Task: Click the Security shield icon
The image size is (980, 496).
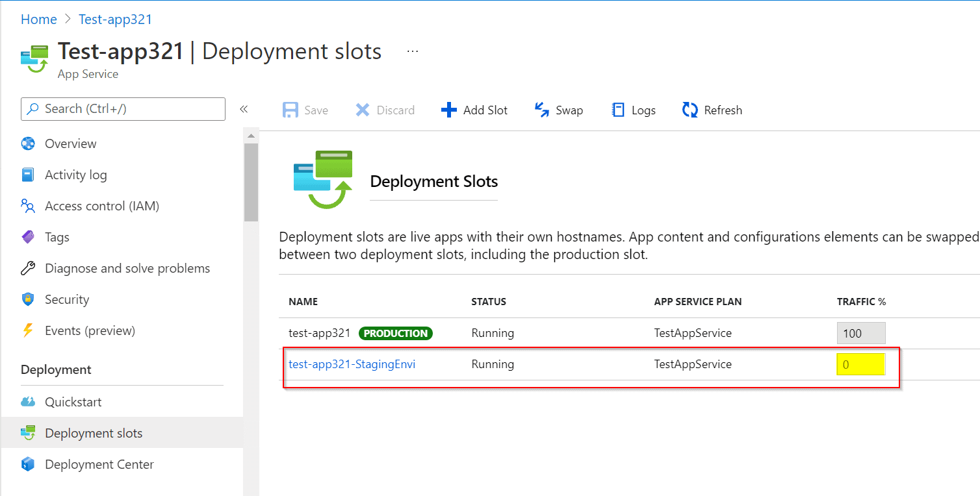Action: (28, 299)
